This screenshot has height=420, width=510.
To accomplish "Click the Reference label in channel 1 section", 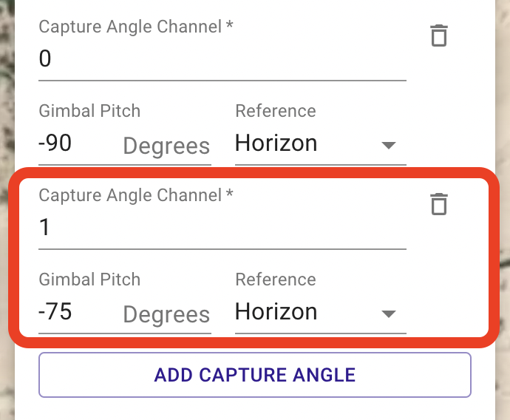I will pos(276,280).
